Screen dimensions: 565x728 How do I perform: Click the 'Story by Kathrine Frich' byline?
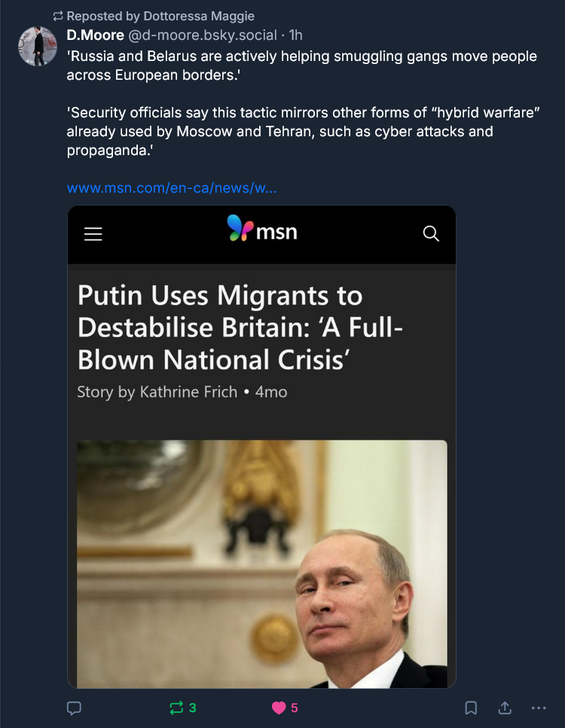[182, 392]
